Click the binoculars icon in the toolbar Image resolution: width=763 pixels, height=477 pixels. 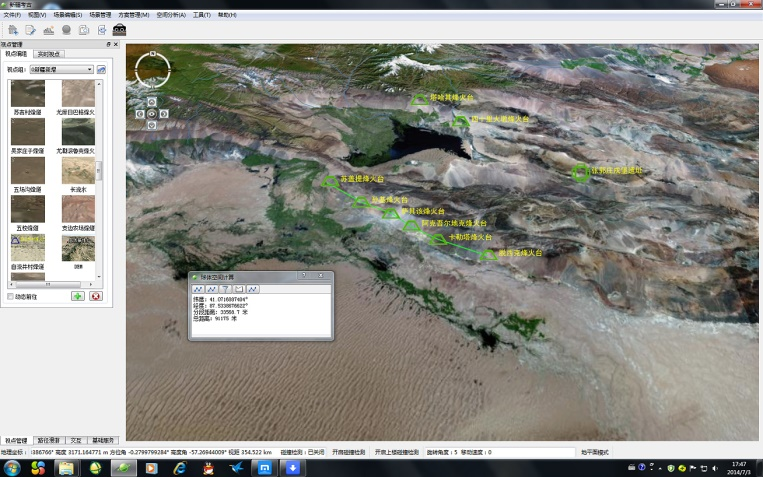119,30
